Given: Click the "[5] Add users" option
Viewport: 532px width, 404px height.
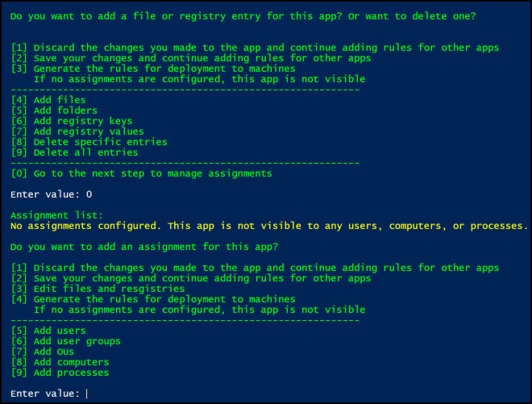Looking at the screenshot, I should click(48, 331).
